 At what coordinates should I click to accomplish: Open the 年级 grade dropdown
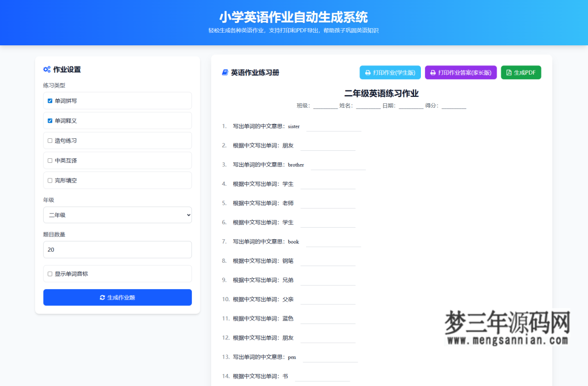click(x=117, y=215)
